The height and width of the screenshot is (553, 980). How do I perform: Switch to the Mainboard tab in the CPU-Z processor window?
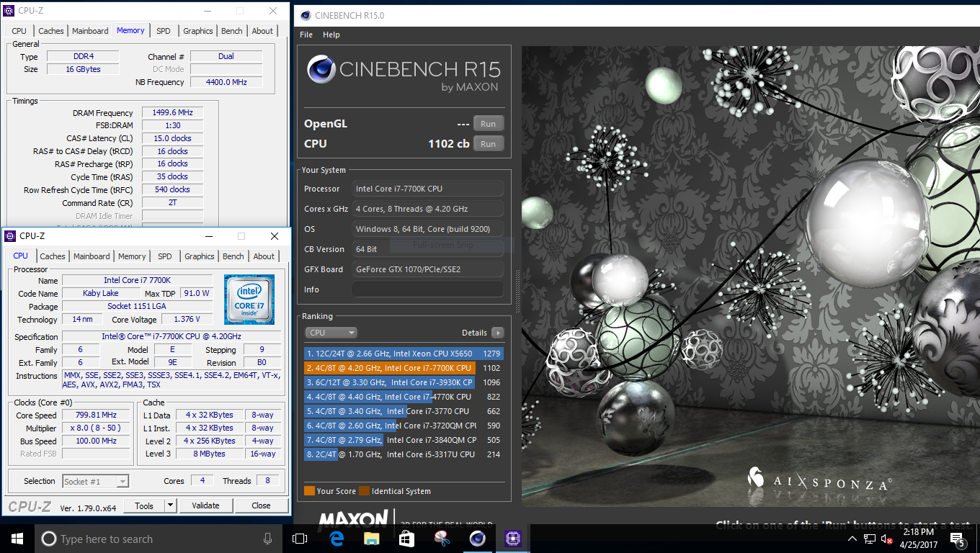tap(92, 256)
